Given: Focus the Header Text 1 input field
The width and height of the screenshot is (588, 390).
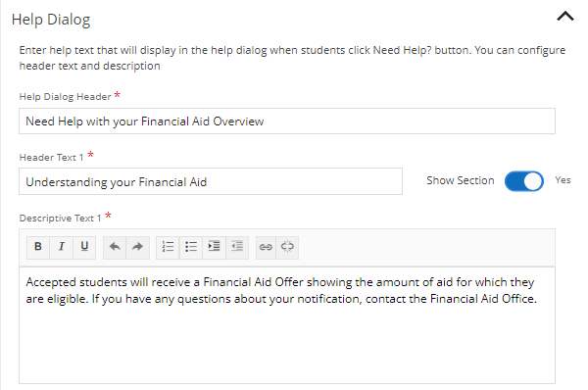Looking at the screenshot, I should pos(211,181).
